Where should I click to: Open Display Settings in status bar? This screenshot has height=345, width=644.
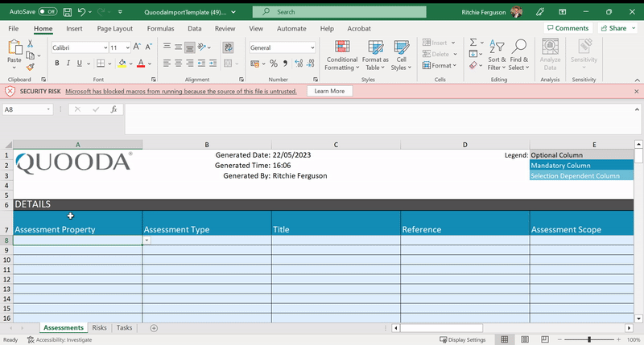coord(462,339)
